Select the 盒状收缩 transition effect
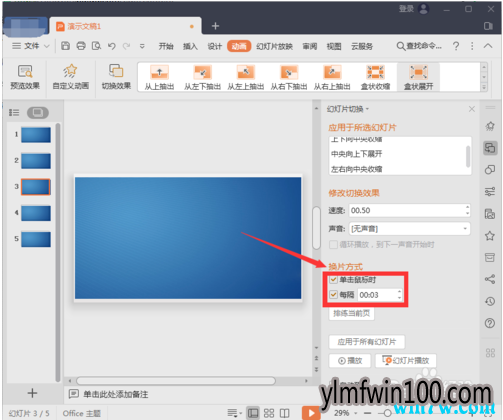The image size is (503, 420). 375,77
